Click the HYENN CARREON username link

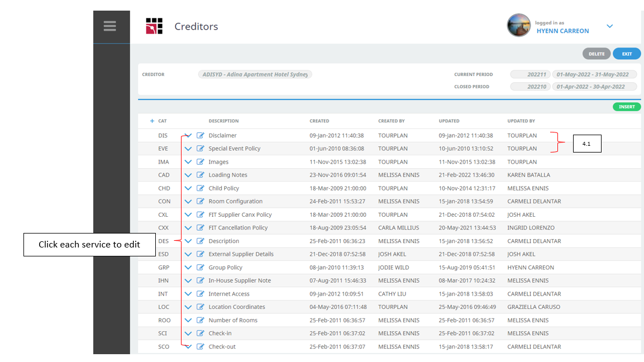click(x=562, y=31)
